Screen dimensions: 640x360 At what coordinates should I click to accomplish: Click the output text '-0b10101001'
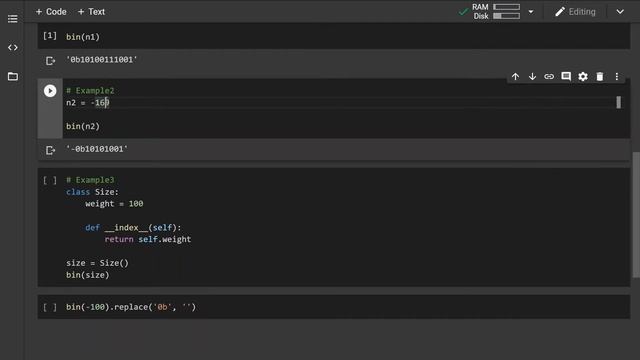point(97,149)
